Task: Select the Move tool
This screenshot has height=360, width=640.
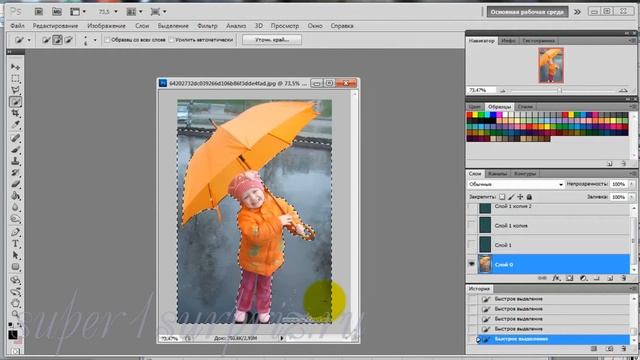Action: 15,67
